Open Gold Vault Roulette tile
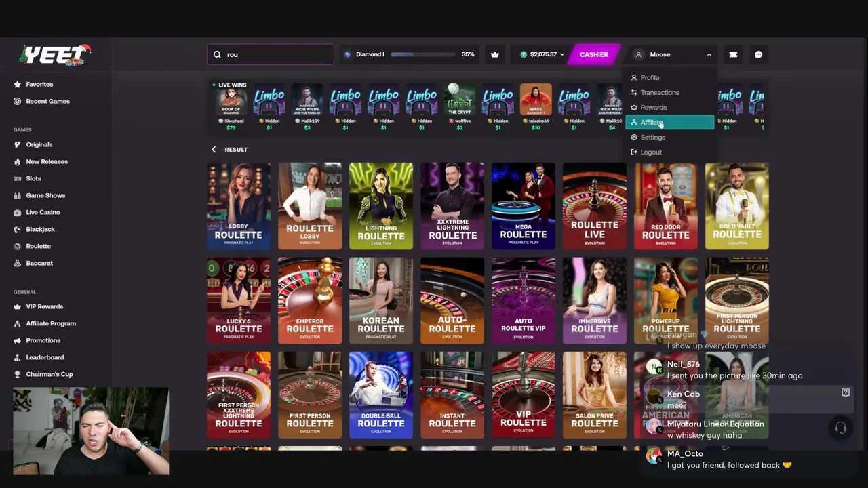The width and height of the screenshot is (868, 488). (x=737, y=206)
